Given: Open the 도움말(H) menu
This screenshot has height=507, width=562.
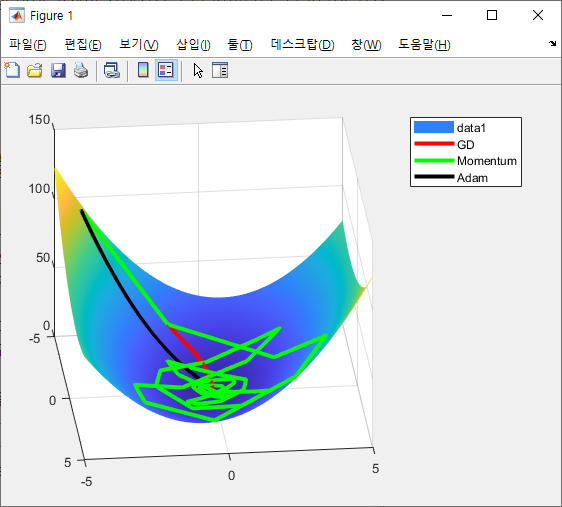Looking at the screenshot, I should (424, 44).
